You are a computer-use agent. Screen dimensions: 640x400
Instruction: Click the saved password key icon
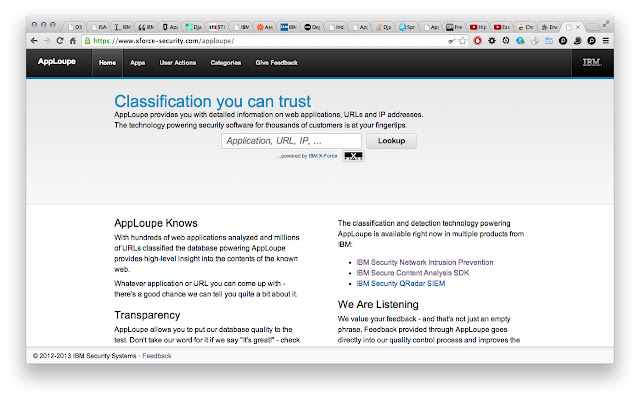point(451,41)
